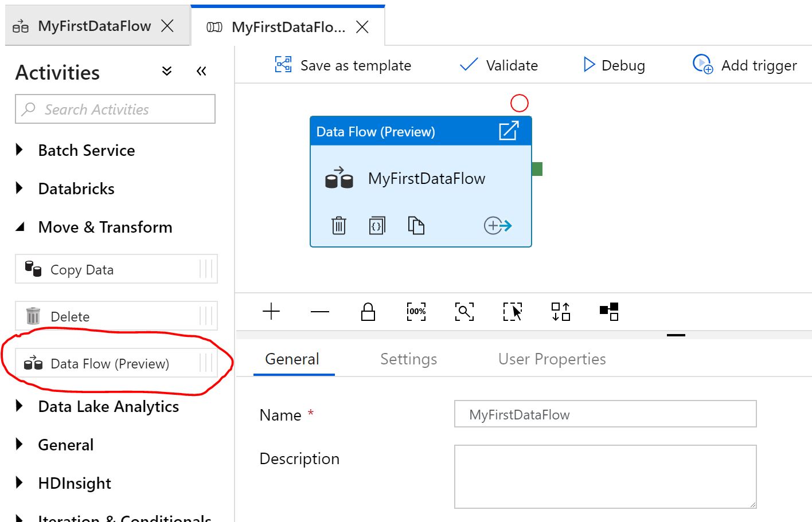Click the Validate button
Viewport: 812px width, 522px height.
pyautogui.click(x=499, y=65)
